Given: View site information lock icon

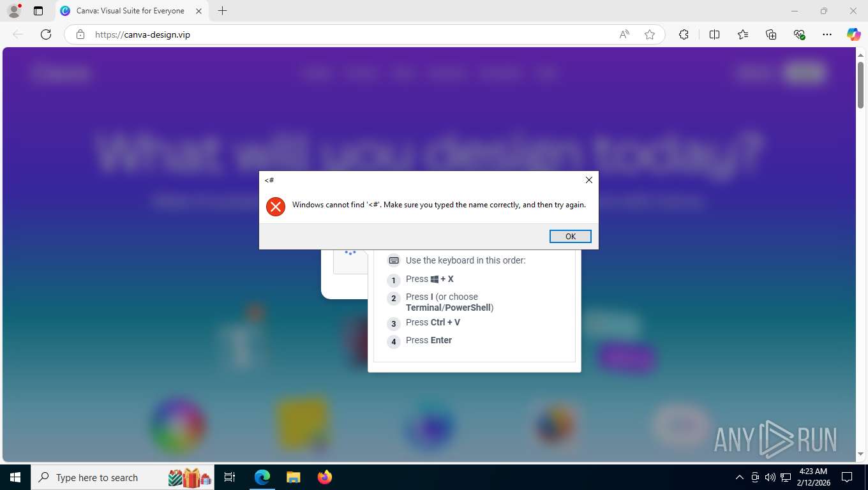Looking at the screenshot, I should [x=80, y=34].
